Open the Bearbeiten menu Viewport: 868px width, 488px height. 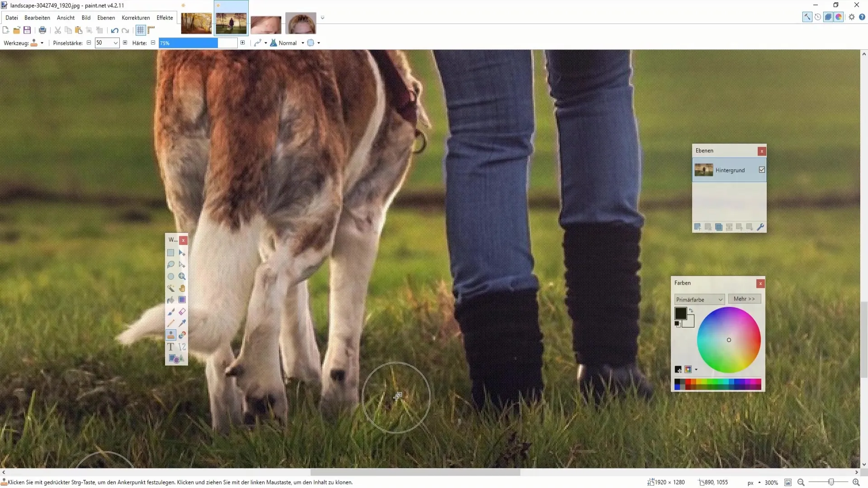[x=37, y=18]
